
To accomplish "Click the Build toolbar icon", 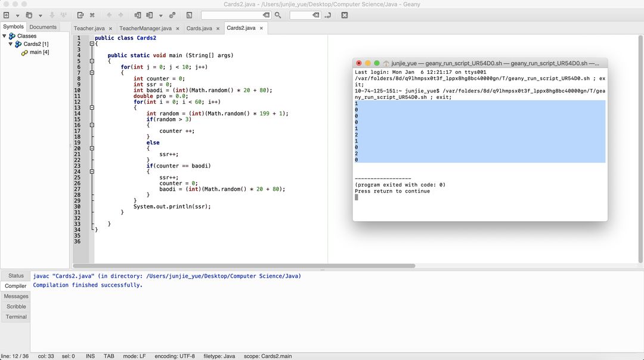I will [150, 15].
